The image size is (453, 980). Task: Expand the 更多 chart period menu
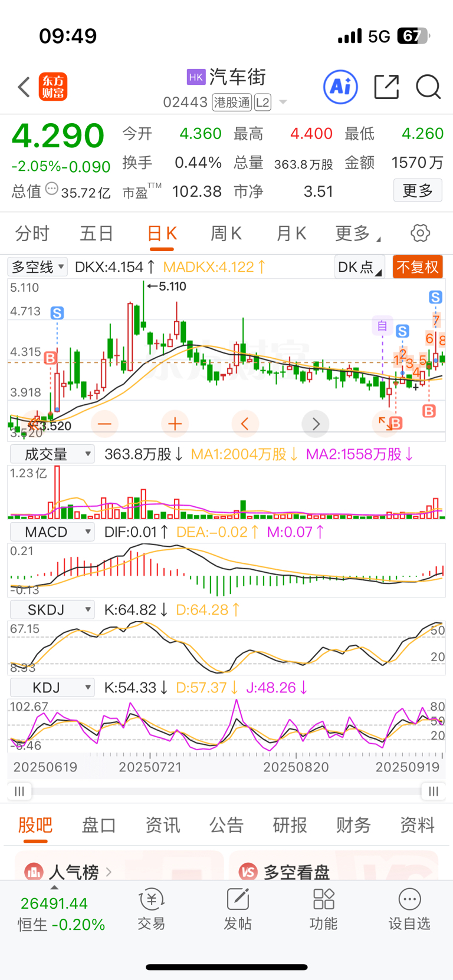click(357, 233)
